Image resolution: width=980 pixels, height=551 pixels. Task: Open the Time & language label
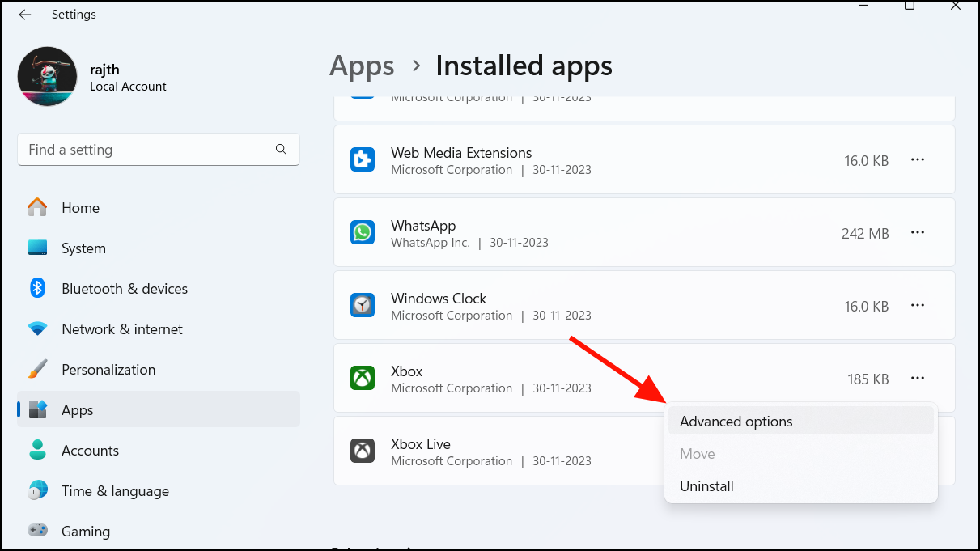pyautogui.click(x=115, y=491)
